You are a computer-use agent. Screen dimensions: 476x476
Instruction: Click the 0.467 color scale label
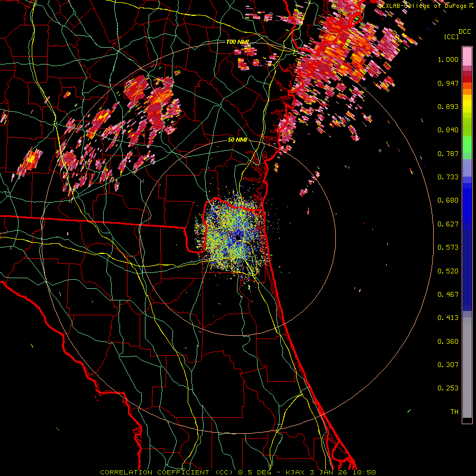coord(448,295)
